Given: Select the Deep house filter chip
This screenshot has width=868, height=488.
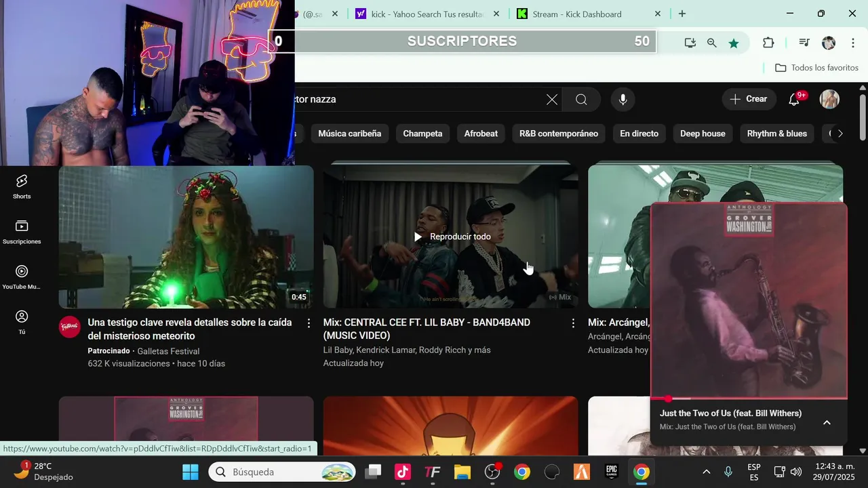Looking at the screenshot, I should click(703, 134).
